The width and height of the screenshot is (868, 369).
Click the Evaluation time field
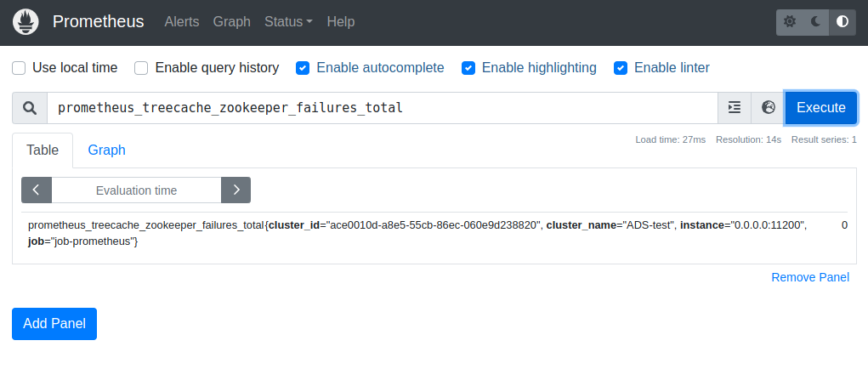136,190
